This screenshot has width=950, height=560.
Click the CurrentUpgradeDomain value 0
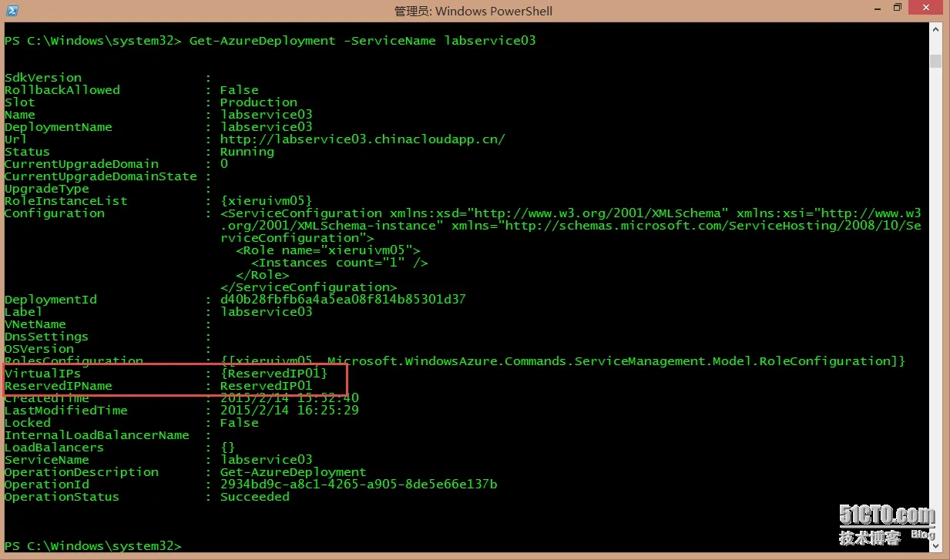[x=223, y=164]
